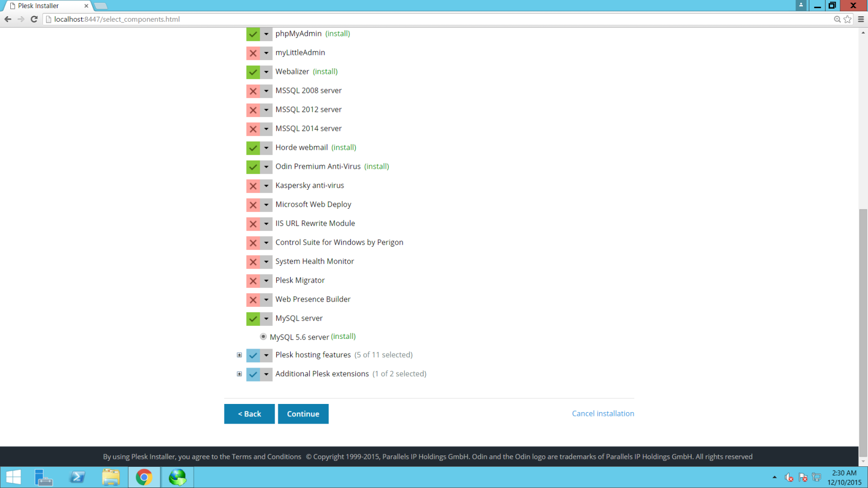
Task: Open the MySQL server action dropdown arrow
Action: point(266,319)
